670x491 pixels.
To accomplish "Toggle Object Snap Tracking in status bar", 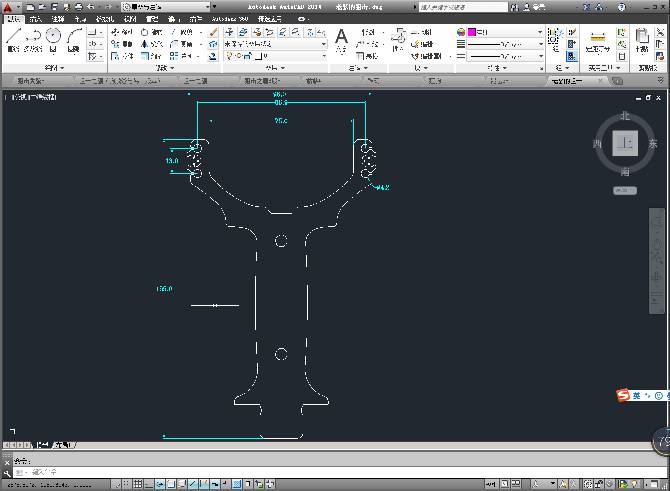I will click(x=193, y=484).
